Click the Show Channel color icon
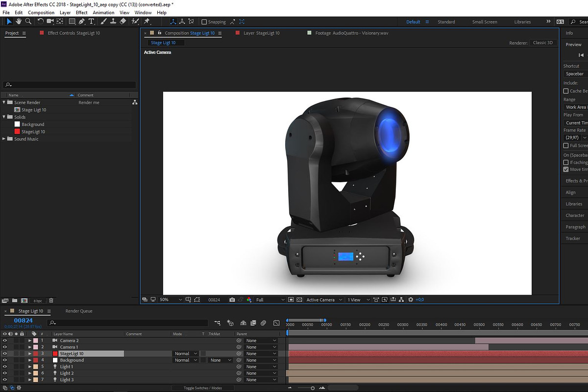 pyautogui.click(x=249, y=300)
